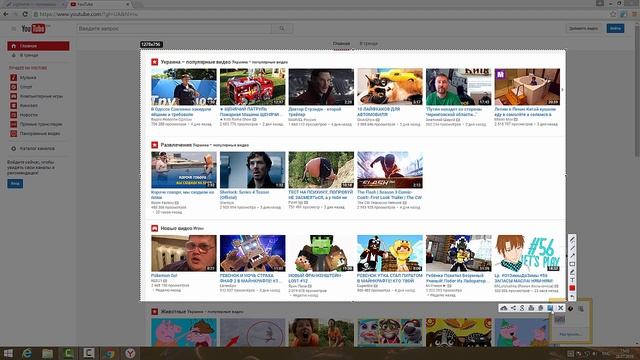Reload the page with browser refresh icon

25,14
